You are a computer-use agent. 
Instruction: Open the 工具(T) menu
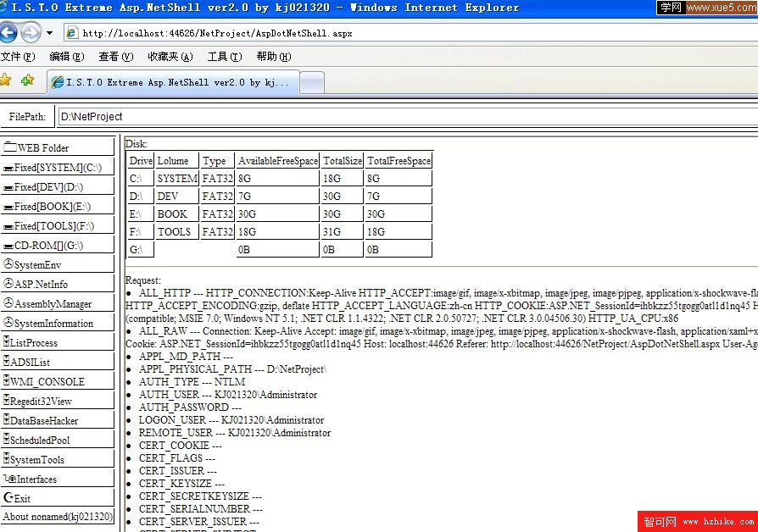click(225, 57)
